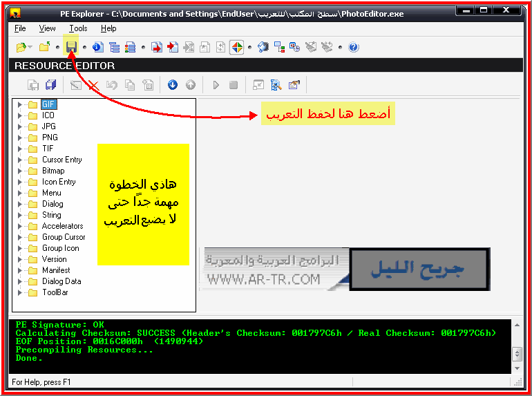This screenshot has height=396, width=532.
Task: Expand the Version folder arrow
Action: pos(19,259)
